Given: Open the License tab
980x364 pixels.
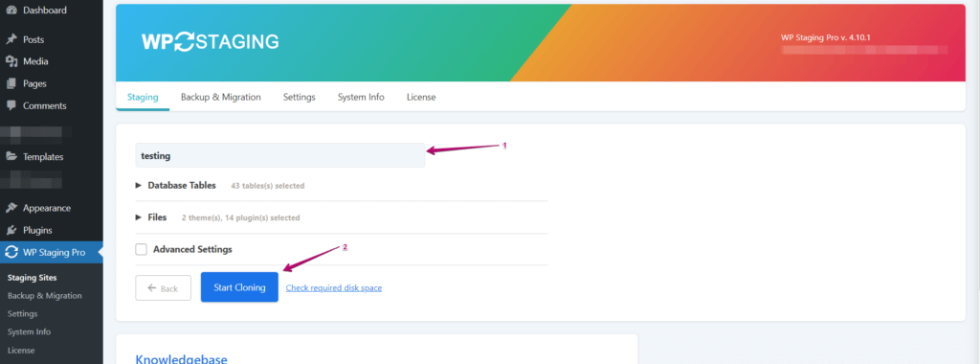Looking at the screenshot, I should pyautogui.click(x=421, y=97).
